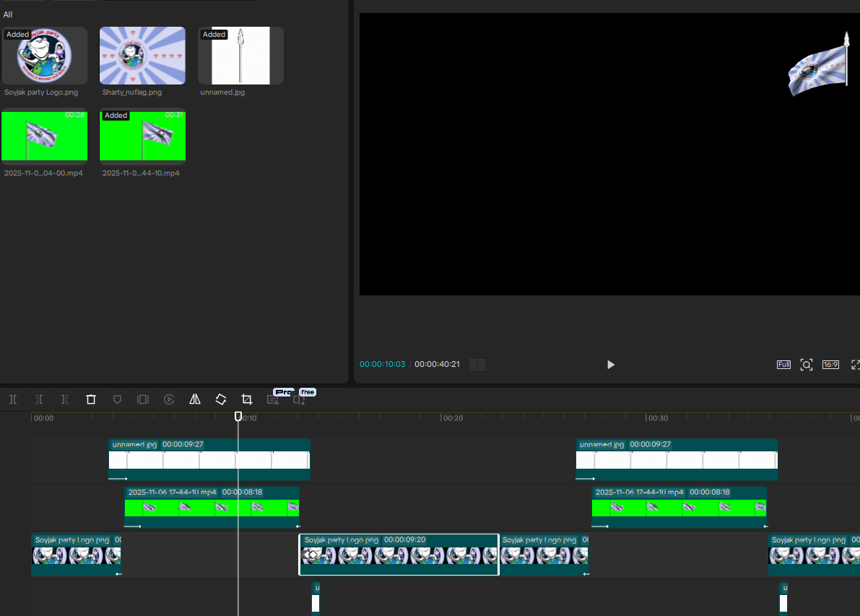Open the 16:9 aspect ratio selector
860x616 pixels.
[830, 365]
